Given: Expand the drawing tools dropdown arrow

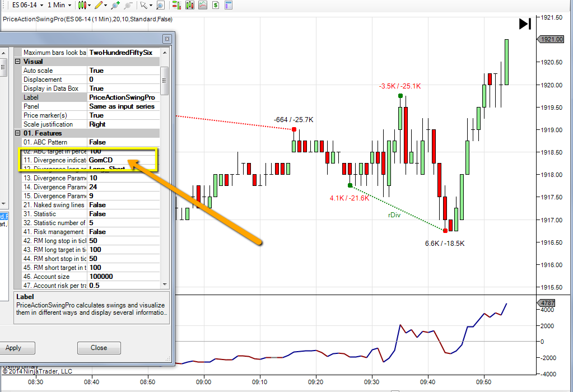Looking at the screenshot, I should point(106,6).
